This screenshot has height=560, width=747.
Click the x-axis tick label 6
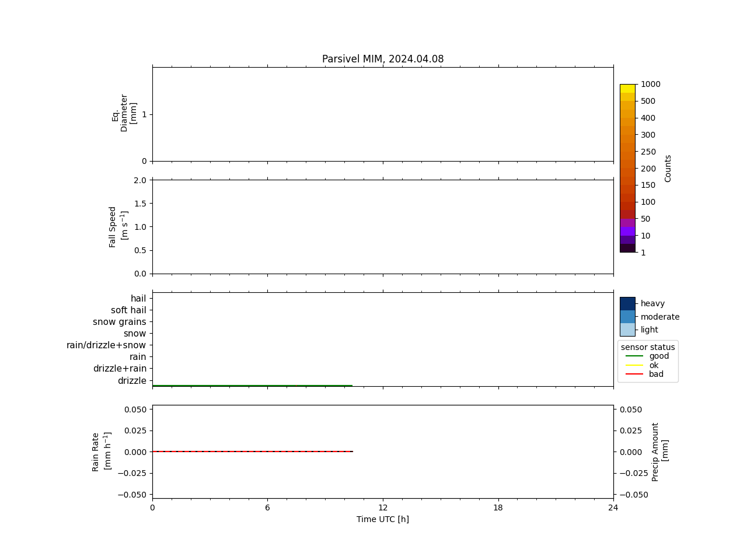(x=267, y=508)
